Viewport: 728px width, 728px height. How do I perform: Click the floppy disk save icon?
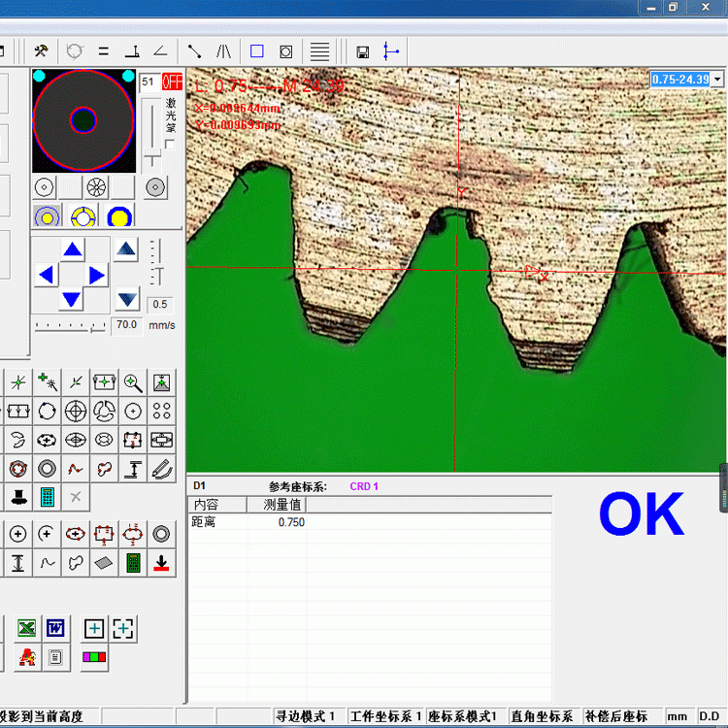click(362, 51)
